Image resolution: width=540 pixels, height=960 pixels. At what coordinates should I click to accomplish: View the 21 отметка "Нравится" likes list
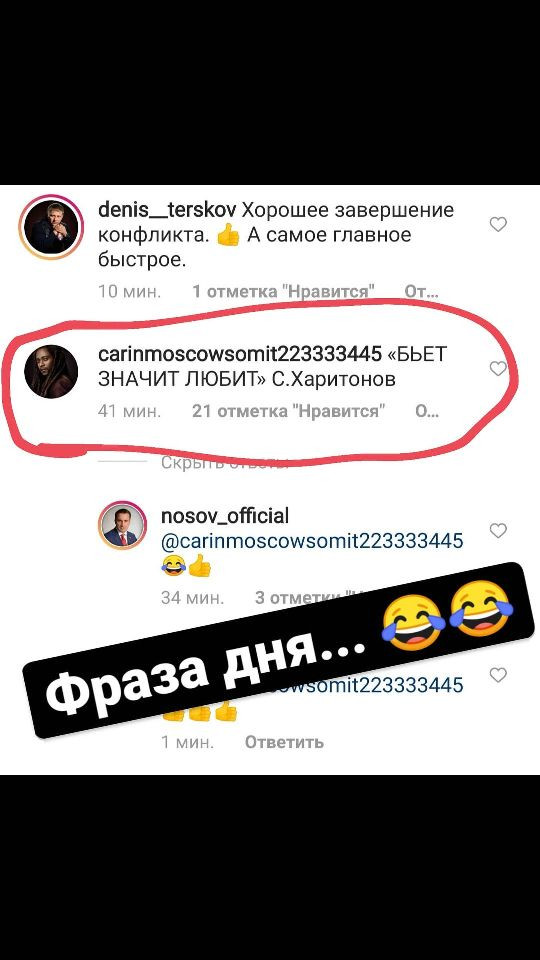288,411
